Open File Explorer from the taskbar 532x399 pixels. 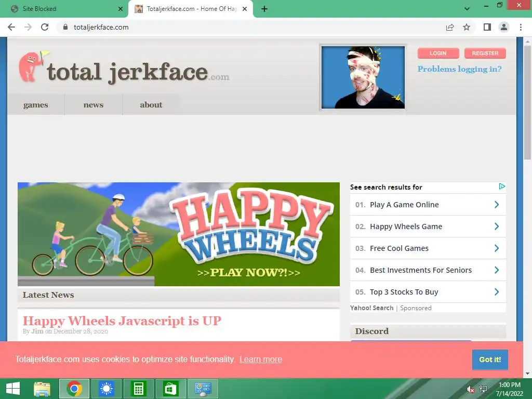[42, 389]
